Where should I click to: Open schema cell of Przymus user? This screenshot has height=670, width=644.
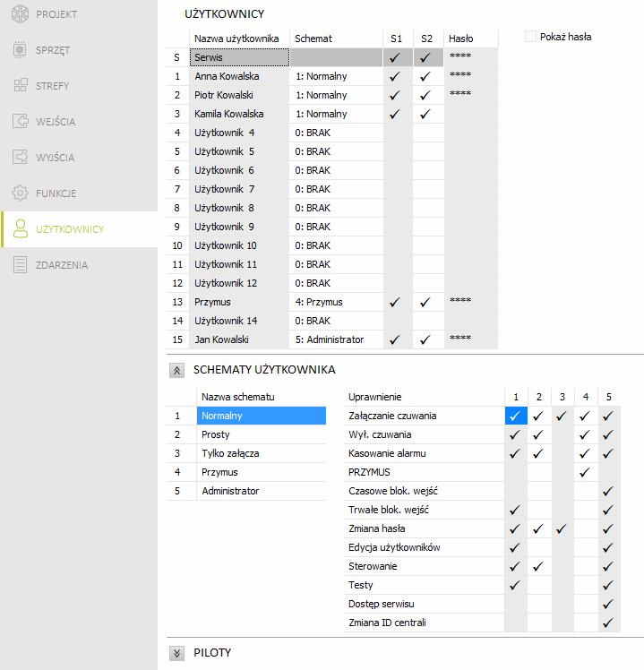[336, 302]
